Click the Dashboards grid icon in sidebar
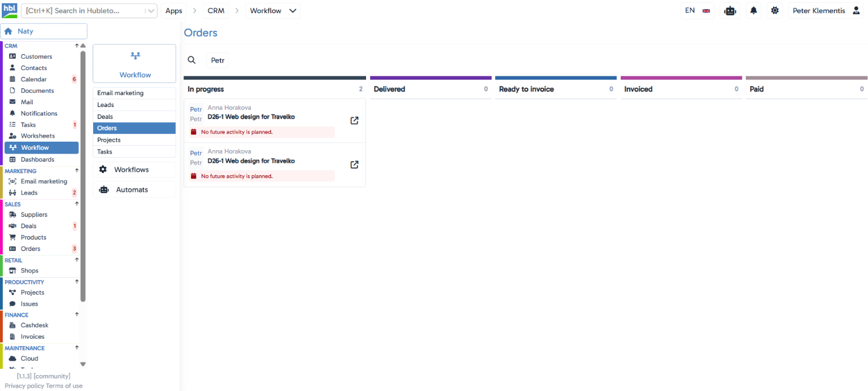Screen dimensions: 868x391 (13, 159)
